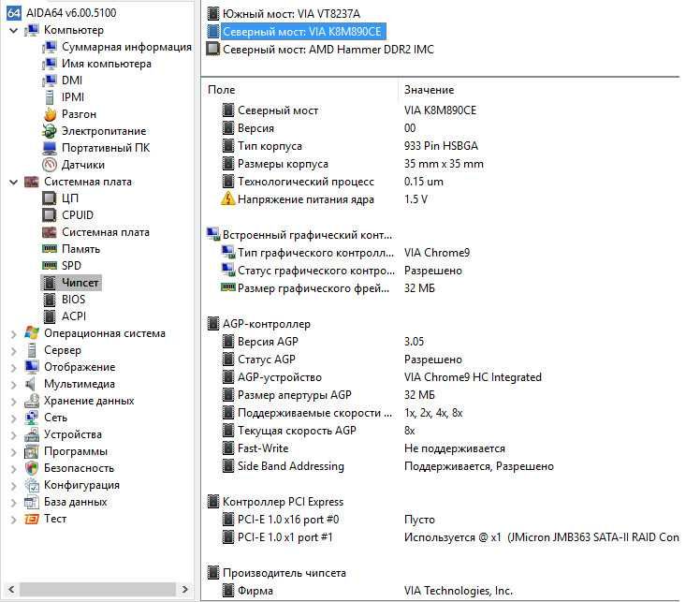The image size is (700, 602).
Task: Open Имя компьютера page
Action: pos(107,64)
